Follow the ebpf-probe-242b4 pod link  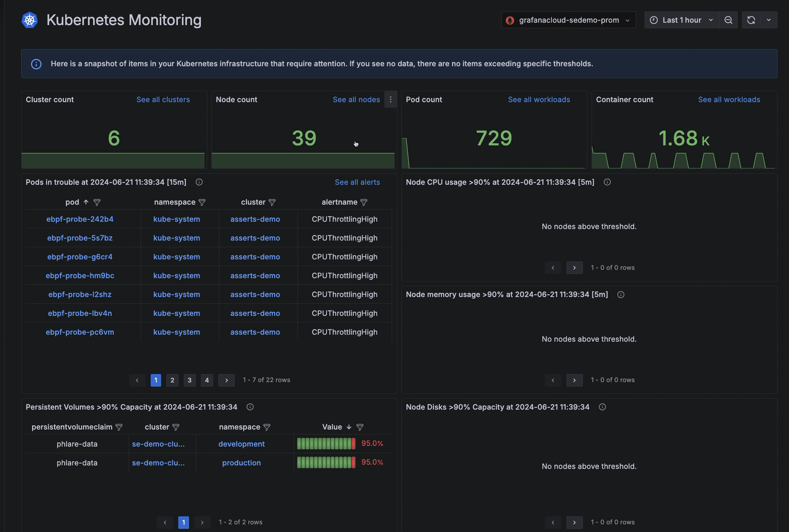[80, 219]
